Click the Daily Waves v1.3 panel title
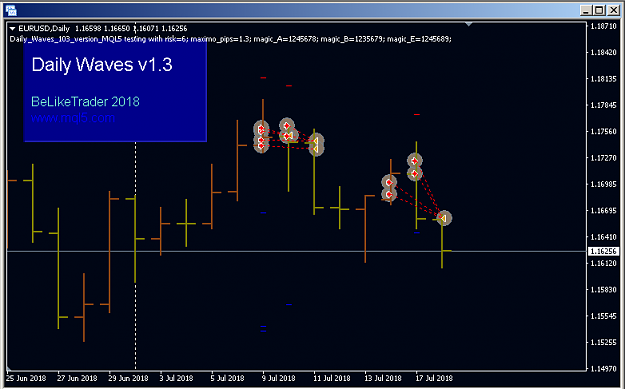Image resolution: width=625 pixels, height=389 pixels. (x=102, y=65)
